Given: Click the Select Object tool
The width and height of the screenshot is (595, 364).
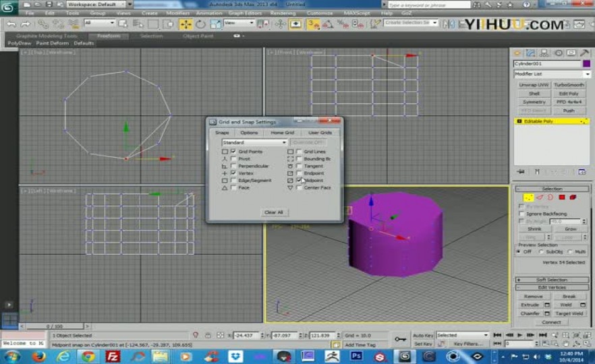Looking at the screenshot, I should [x=123, y=24].
